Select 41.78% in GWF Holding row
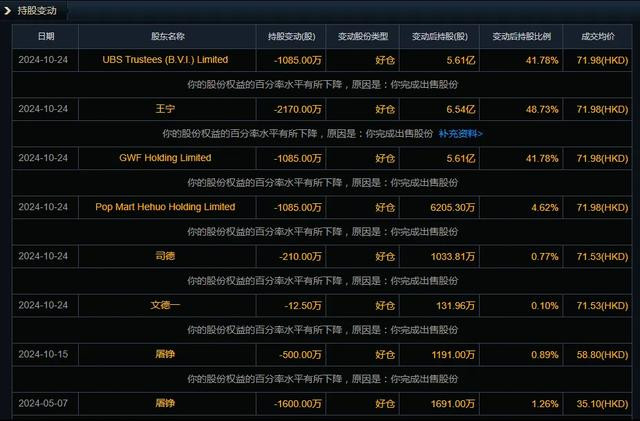The height and width of the screenshot is (421, 640). click(542, 158)
